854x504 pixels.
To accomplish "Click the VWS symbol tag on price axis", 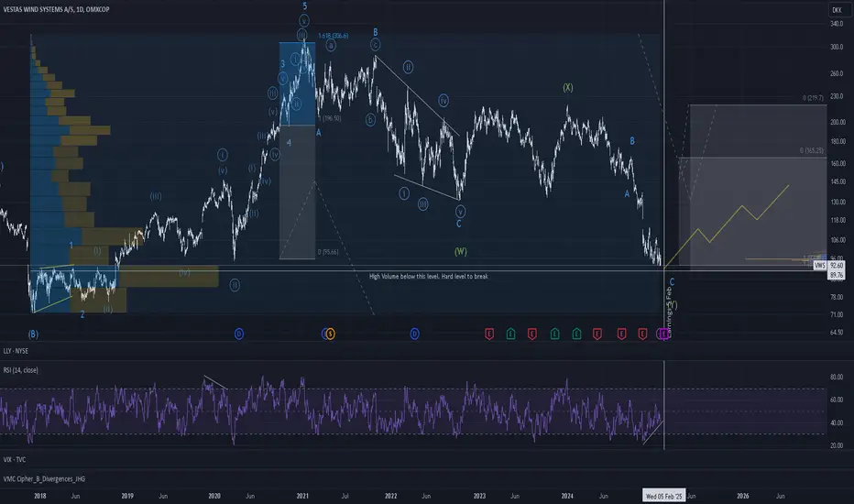I will click(x=820, y=266).
